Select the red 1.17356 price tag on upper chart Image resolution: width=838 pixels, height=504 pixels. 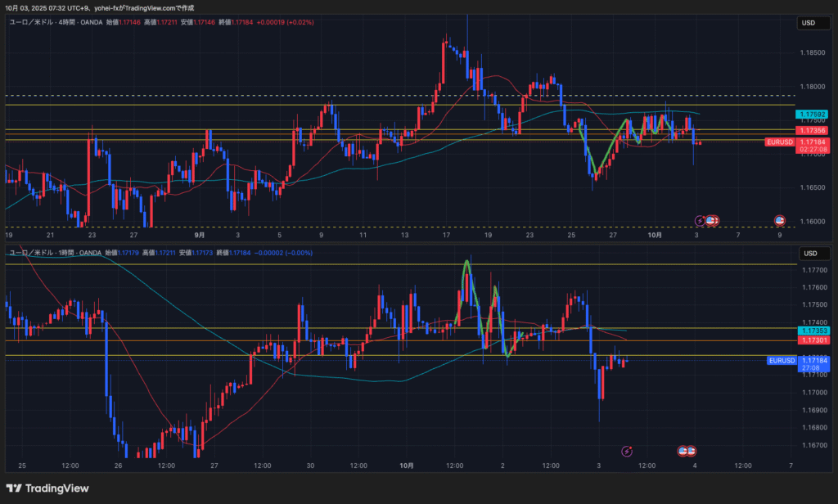click(x=813, y=130)
